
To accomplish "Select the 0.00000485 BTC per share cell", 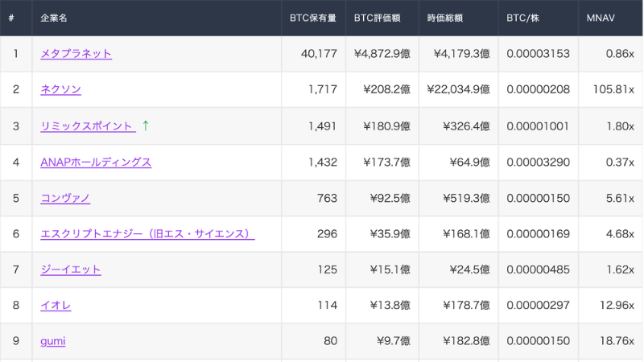I will [x=538, y=269].
